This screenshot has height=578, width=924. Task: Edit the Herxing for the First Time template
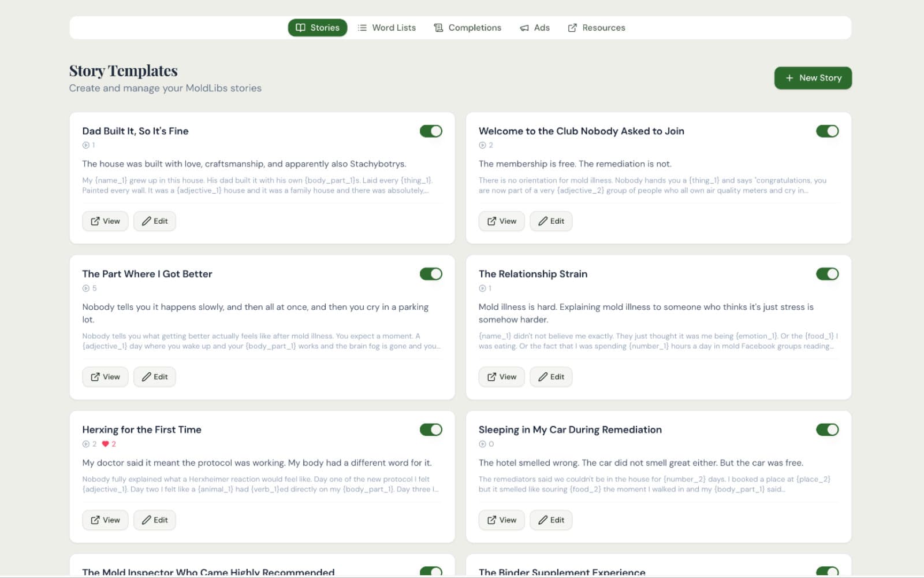(x=154, y=520)
